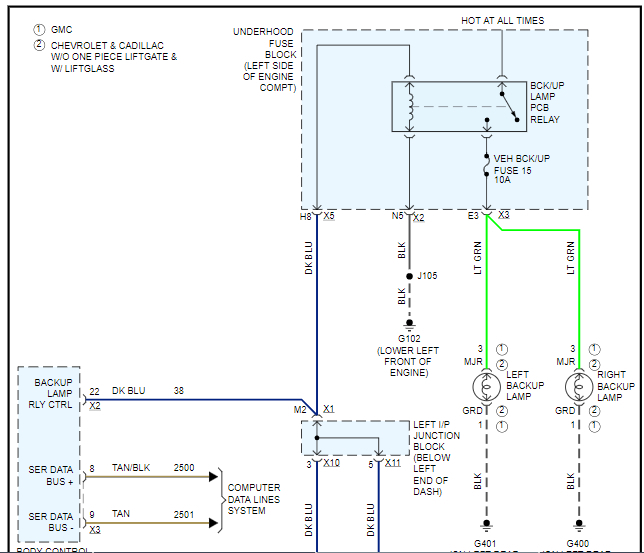Click the G102 ground symbol
This screenshot has height=553, width=644.
409,325
